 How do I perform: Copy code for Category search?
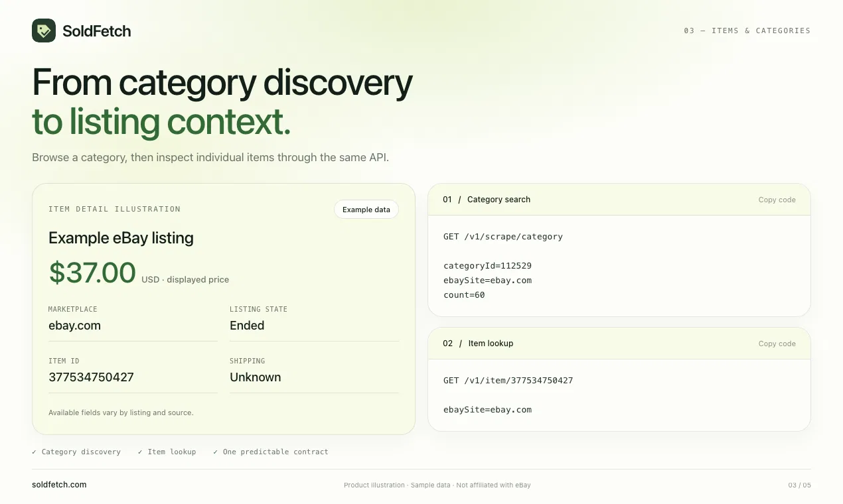777,200
